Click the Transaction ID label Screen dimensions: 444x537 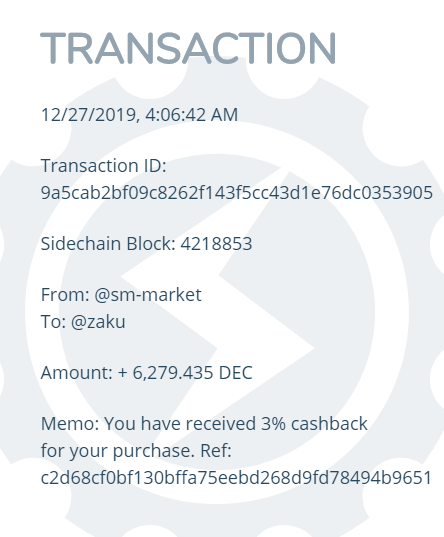click(103, 166)
